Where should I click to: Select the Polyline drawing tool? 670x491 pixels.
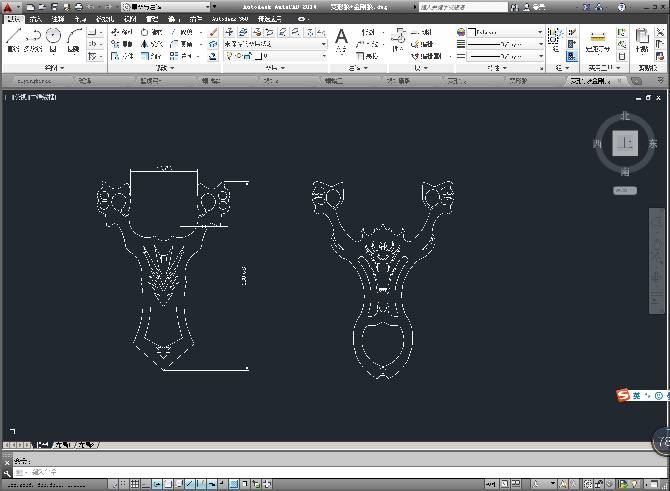(x=33, y=39)
